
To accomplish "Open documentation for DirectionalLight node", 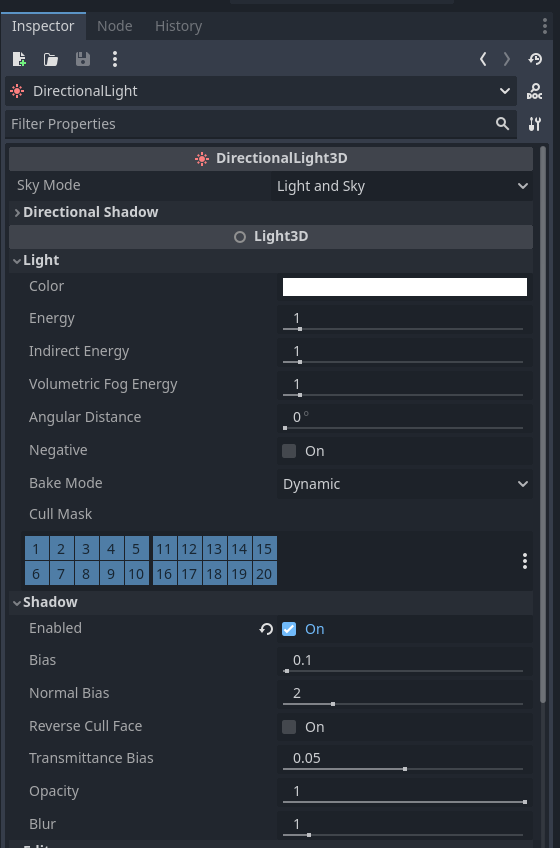I will (535, 91).
